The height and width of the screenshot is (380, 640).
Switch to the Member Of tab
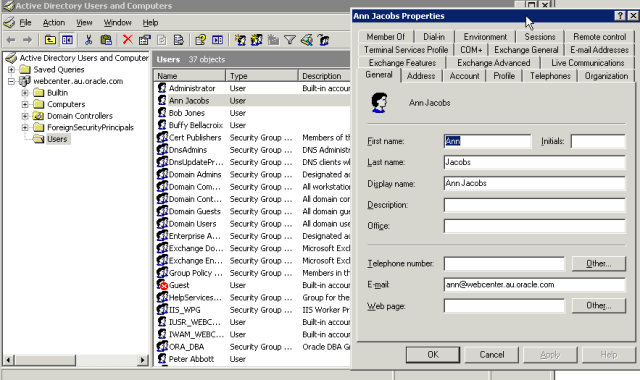385,37
